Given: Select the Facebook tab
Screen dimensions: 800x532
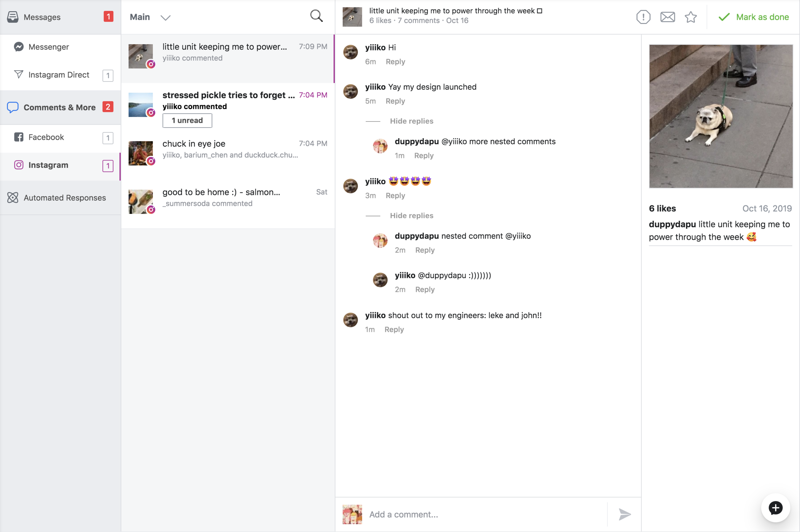Looking at the screenshot, I should [x=60, y=137].
